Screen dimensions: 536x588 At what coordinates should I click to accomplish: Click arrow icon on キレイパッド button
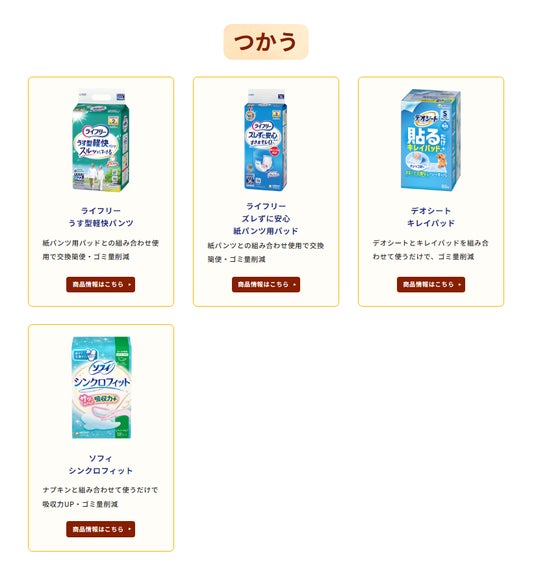(459, 285)
